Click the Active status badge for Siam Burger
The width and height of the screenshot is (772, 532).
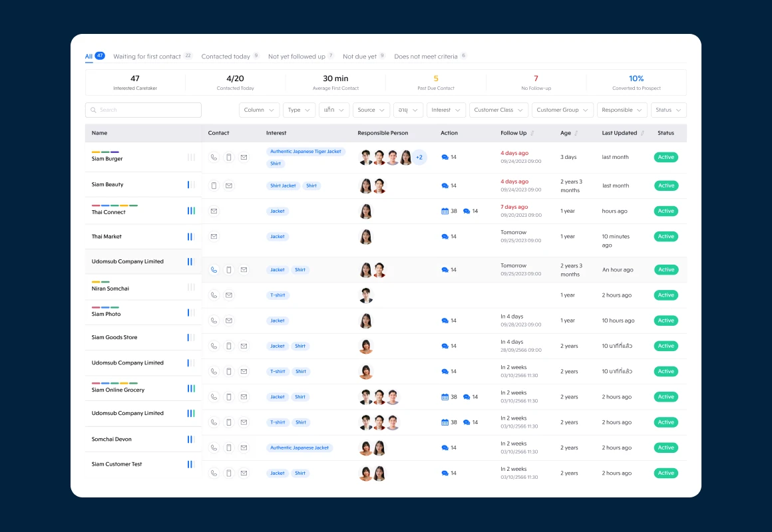[666, 157]
